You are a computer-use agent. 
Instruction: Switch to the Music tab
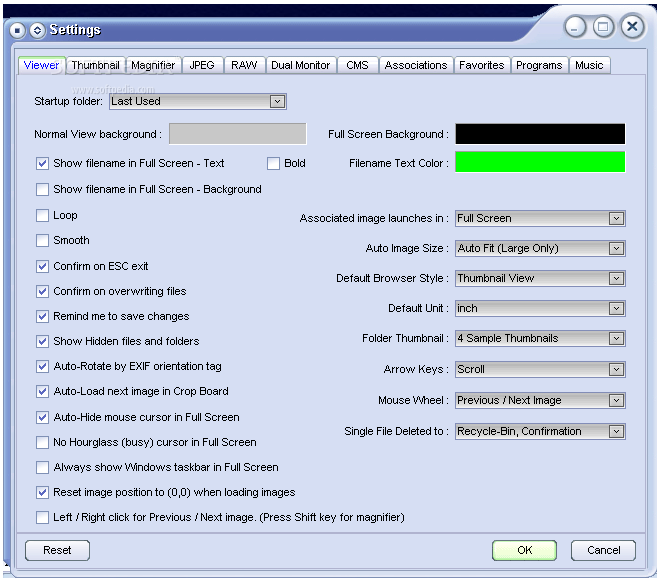pos(589,65)
